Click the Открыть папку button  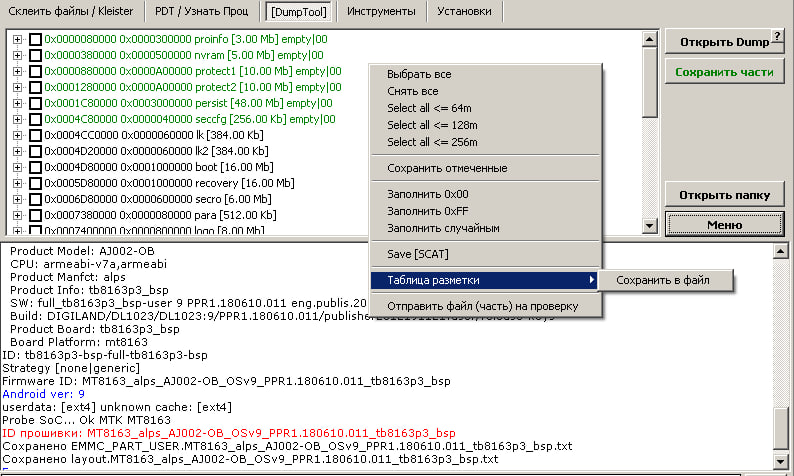click(x=724, y=194)
